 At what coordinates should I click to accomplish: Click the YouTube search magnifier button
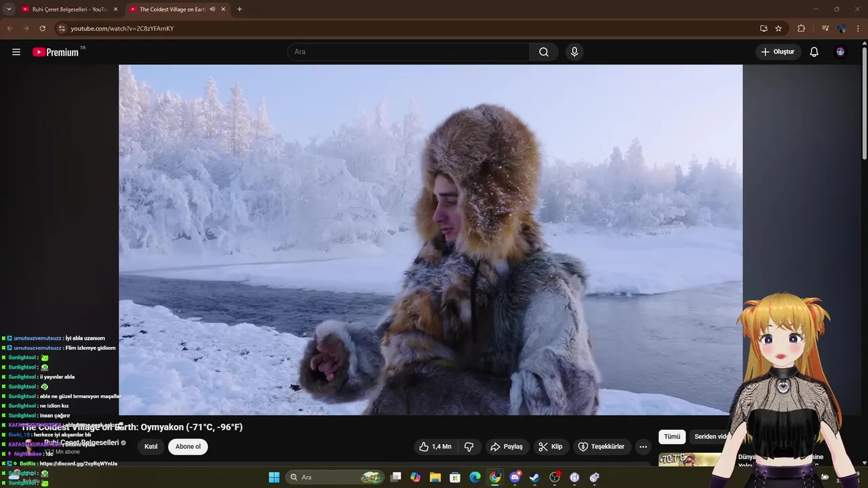(544, 52)
